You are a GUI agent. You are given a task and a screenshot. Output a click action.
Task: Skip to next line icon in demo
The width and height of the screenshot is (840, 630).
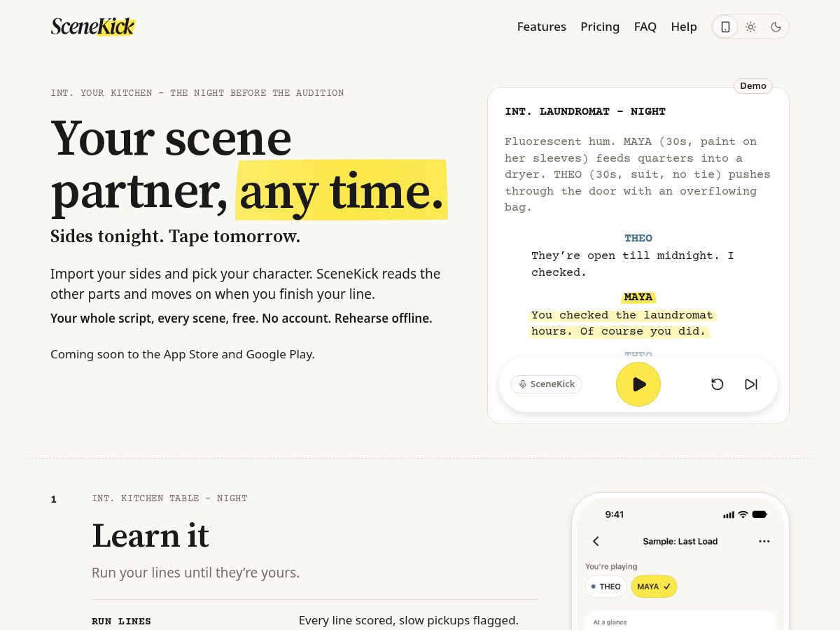(751, 384)
